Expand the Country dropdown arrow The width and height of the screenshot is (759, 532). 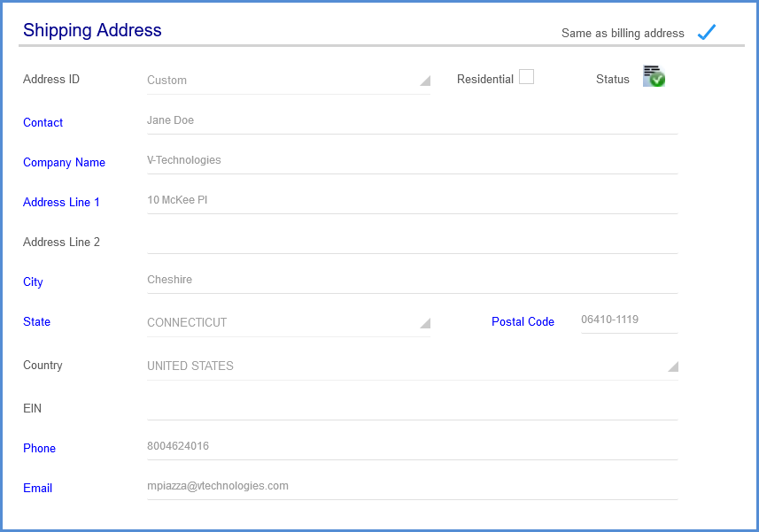point(673,366)
